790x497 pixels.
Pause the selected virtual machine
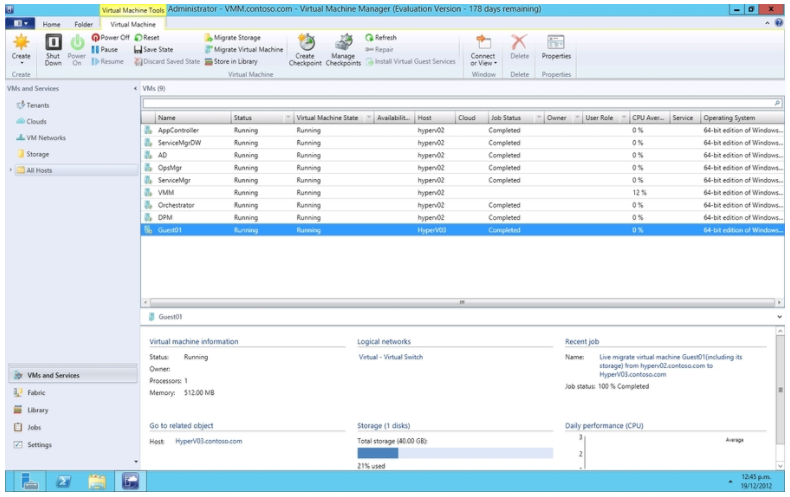[x=105, y=49]
